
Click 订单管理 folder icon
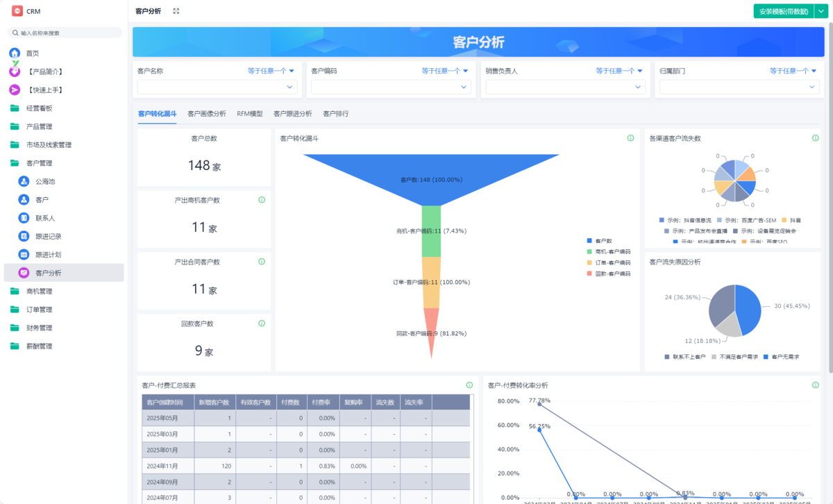(x=15, y=310)
